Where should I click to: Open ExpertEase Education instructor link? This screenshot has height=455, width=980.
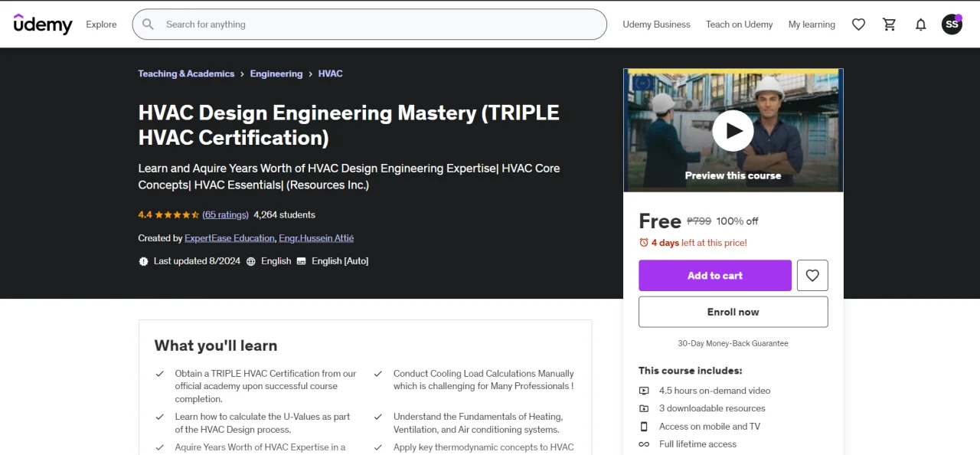pos(229,238)
